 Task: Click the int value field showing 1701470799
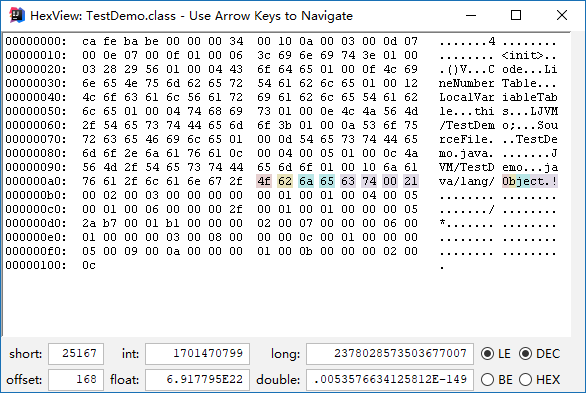(x=197, y=353)
